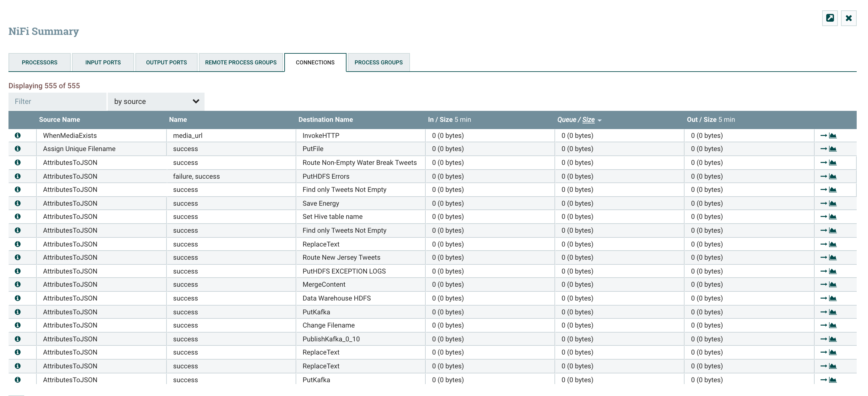Open the Process Groups tab
868x396 pixels.
[x=378, y=62]
